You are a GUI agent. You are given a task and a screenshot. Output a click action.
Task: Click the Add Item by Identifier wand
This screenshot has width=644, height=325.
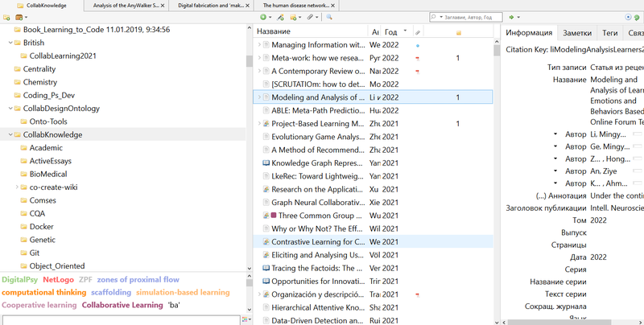click(x=280, y=16)
